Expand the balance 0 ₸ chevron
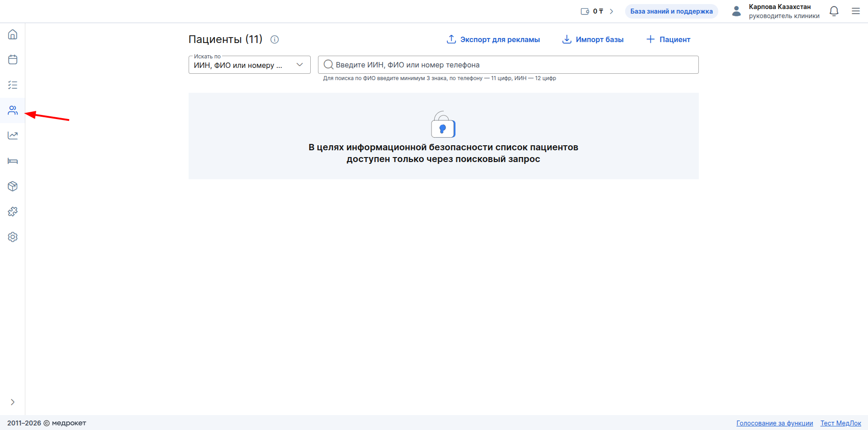This screenshot has width=868, height=430. (611, 11)
